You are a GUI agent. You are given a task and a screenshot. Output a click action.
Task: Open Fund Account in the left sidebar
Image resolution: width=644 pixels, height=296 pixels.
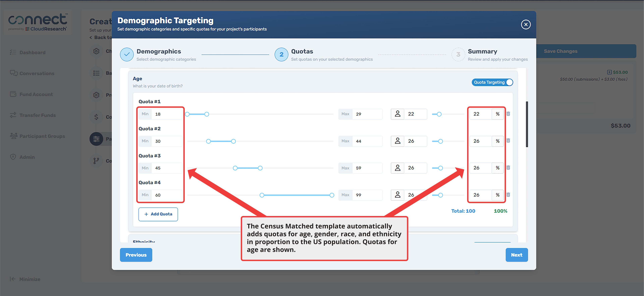(31, 94)
